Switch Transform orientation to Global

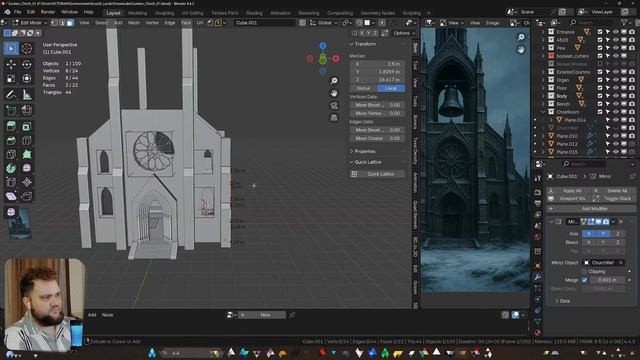click(x=363, y=88)
